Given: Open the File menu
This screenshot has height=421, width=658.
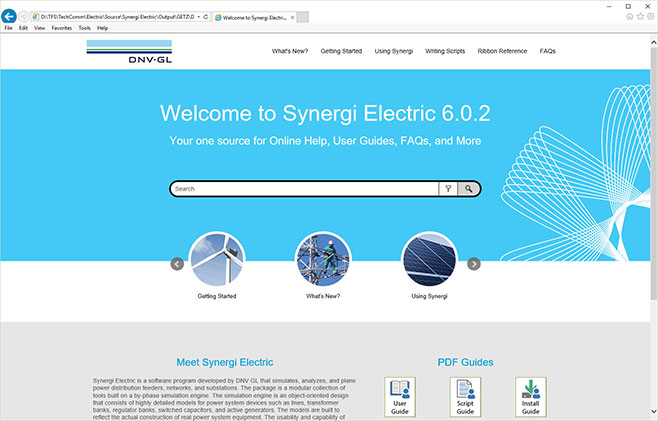Looking at the screenshot, I should [8, 28].
